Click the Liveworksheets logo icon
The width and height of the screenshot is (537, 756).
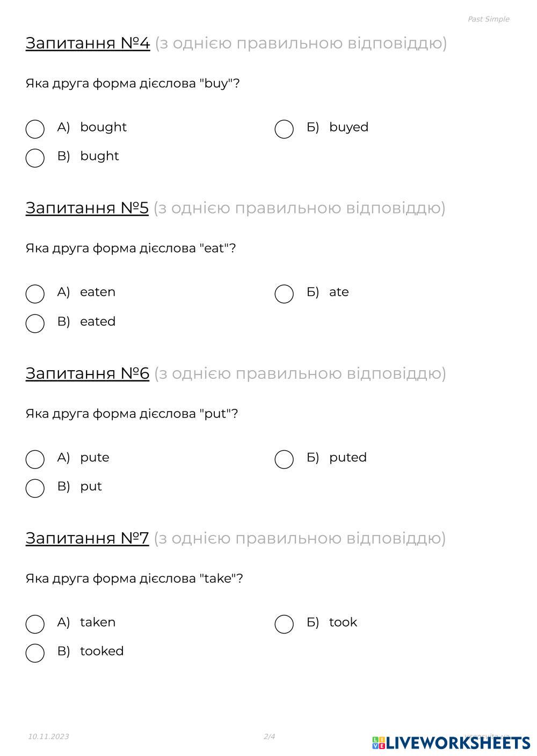click(x=379, y=743)
